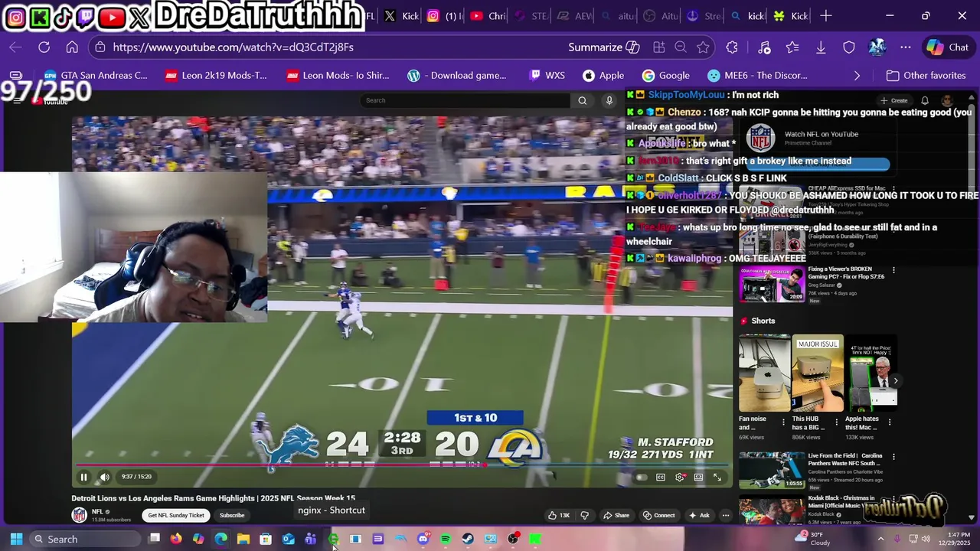Go back with browser back arrow
980x551 pixels.
tap(15, 47)
